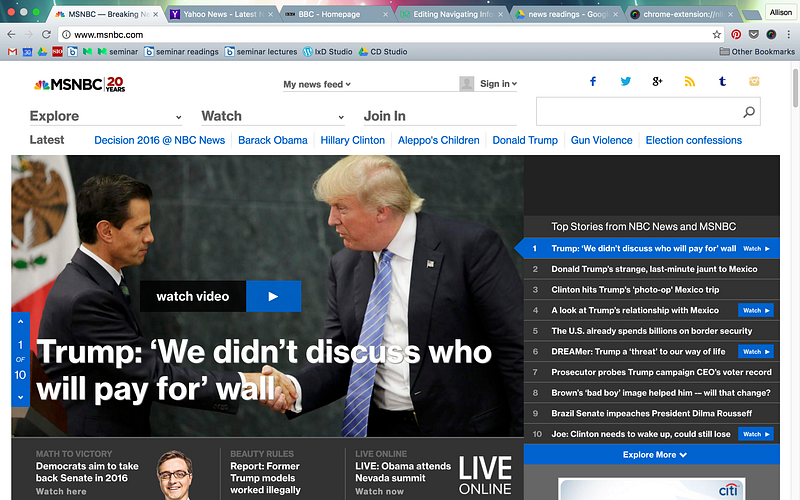
Task: Open IxD Studio bookmark
Action: pyautogui.click(x=328, y=52)
